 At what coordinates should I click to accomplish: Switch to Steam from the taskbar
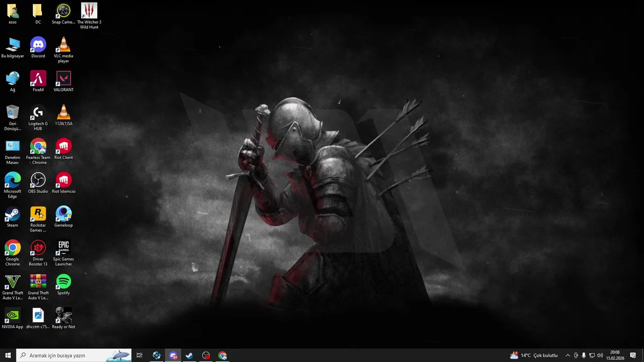189,355
